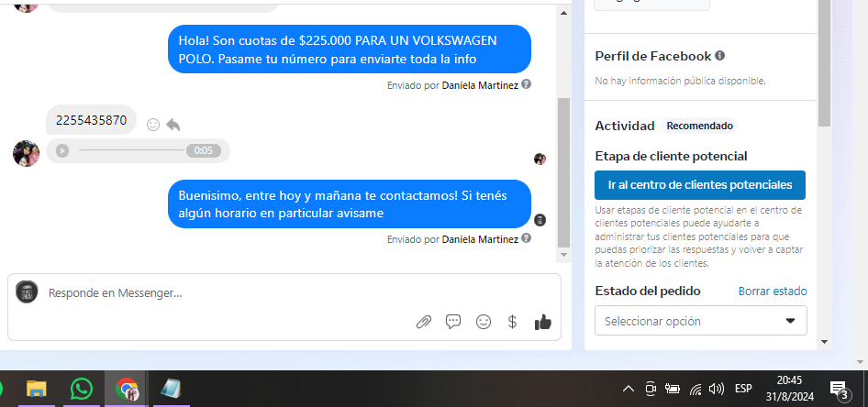Image resolution: width=868 pixels, height=407 pixels.
Task: Click small seen-by avatar next to audio
Action: point(540,159)
